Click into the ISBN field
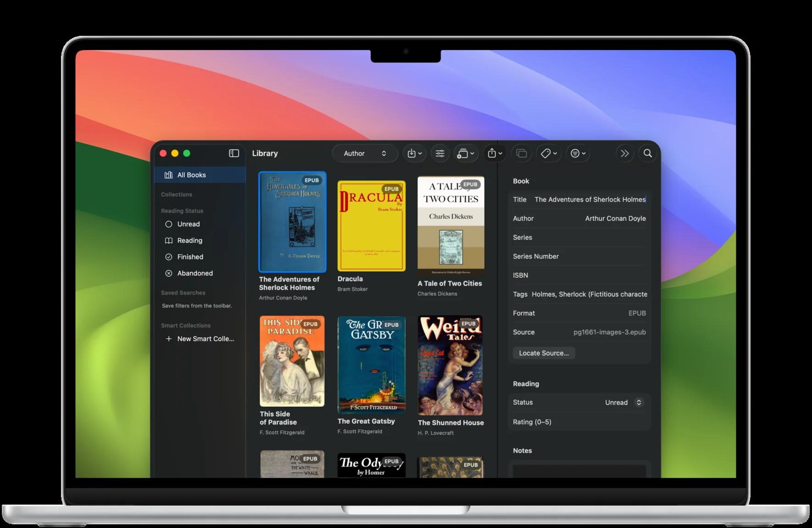 (579, 275)
